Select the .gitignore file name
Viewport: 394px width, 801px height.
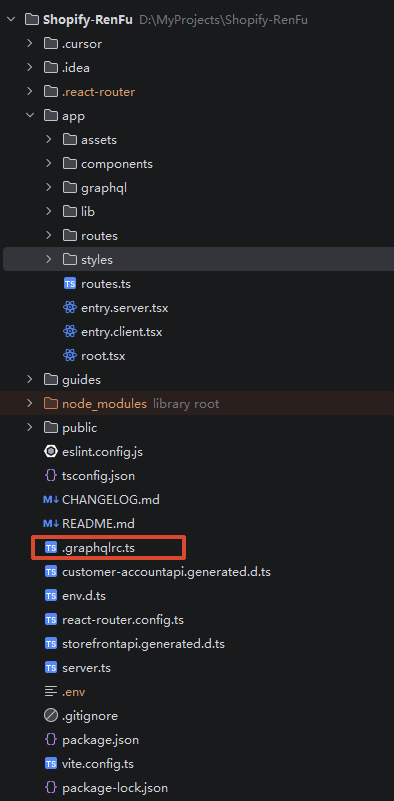coord(90,716)
